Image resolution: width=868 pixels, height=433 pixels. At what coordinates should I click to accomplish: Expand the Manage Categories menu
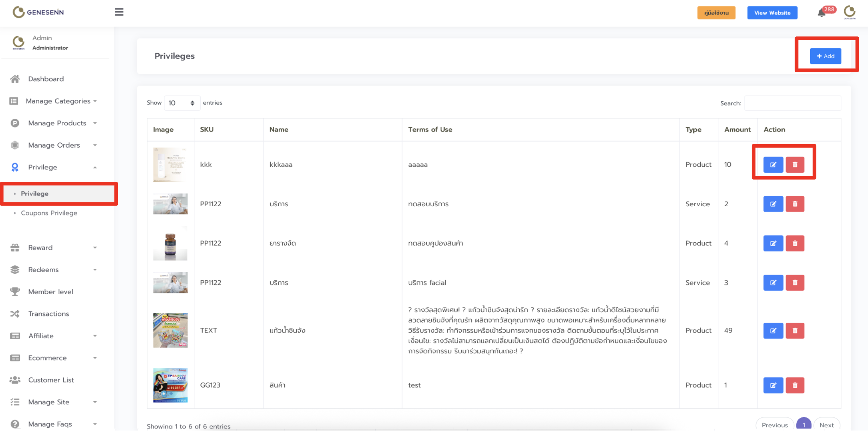pyautogui.click(x=58, y=101)
